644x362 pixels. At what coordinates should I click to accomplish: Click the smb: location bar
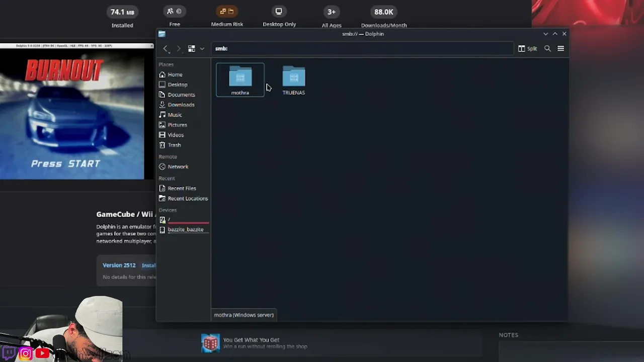click(x=362, y=49)
